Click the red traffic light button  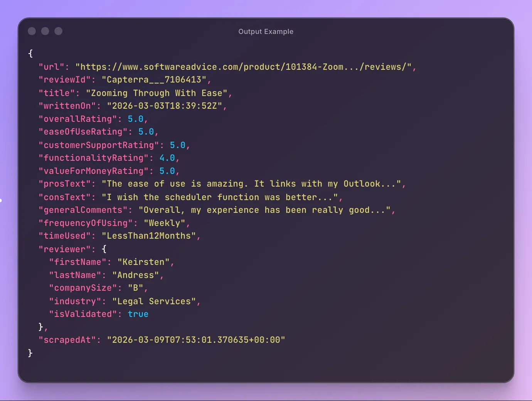(32, 31)
